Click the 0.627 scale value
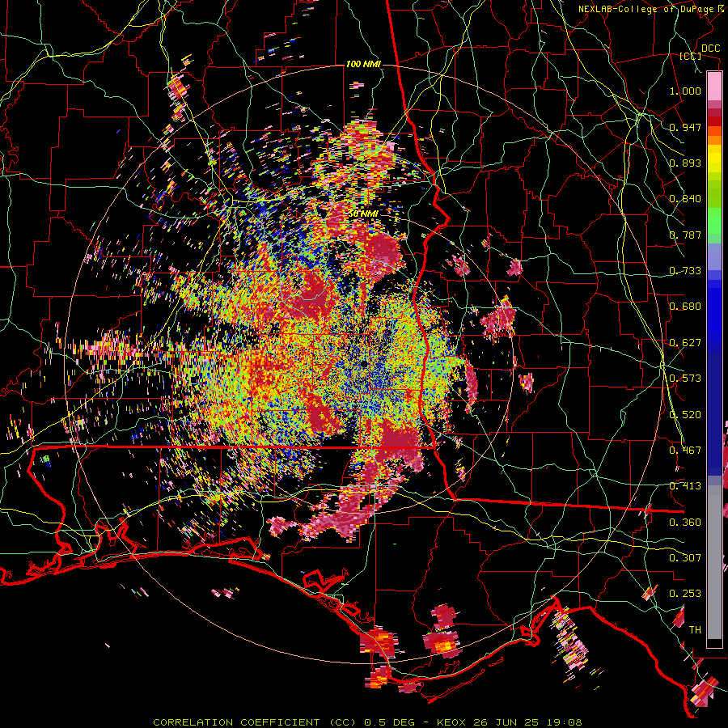The height and width of the screenshot is (728, 728). [685, 342]
